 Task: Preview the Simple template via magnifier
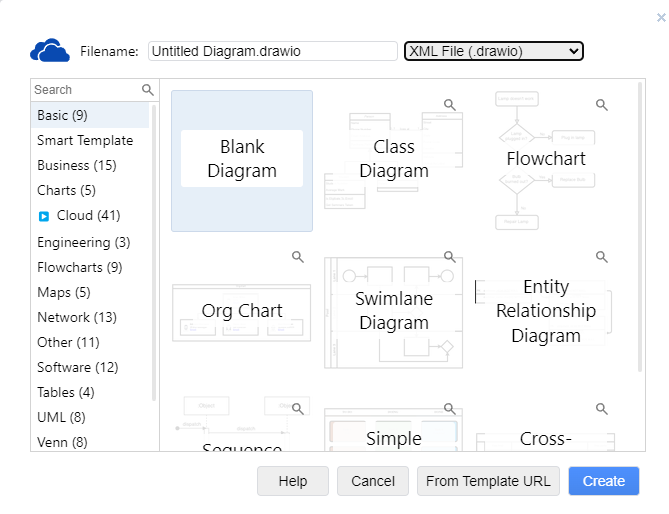click(x=450, y=409)
